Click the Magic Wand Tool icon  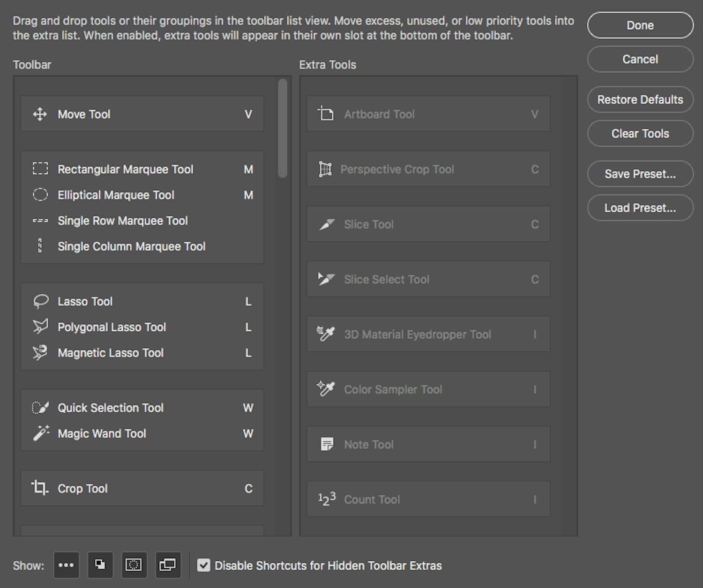coord(41,433)
